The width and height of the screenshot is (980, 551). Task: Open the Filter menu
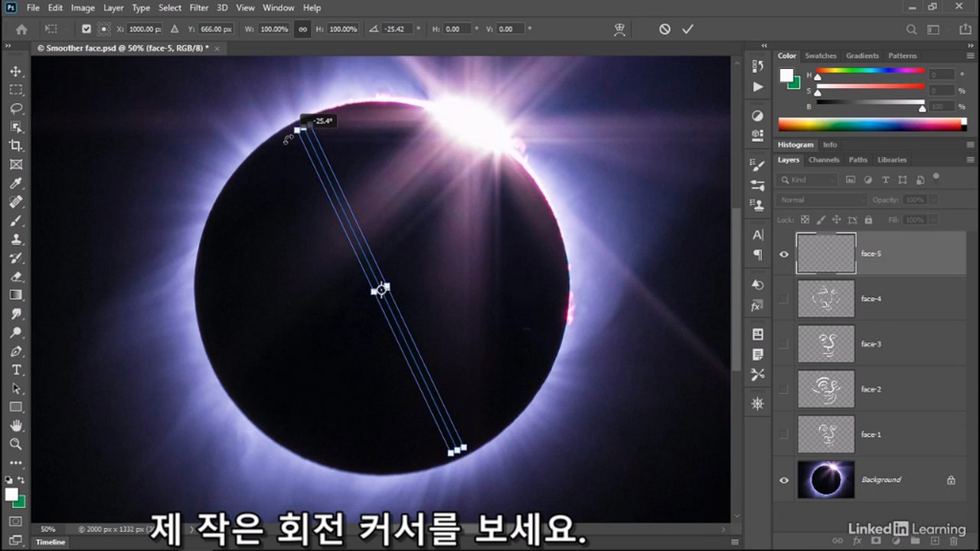point(198,8)
